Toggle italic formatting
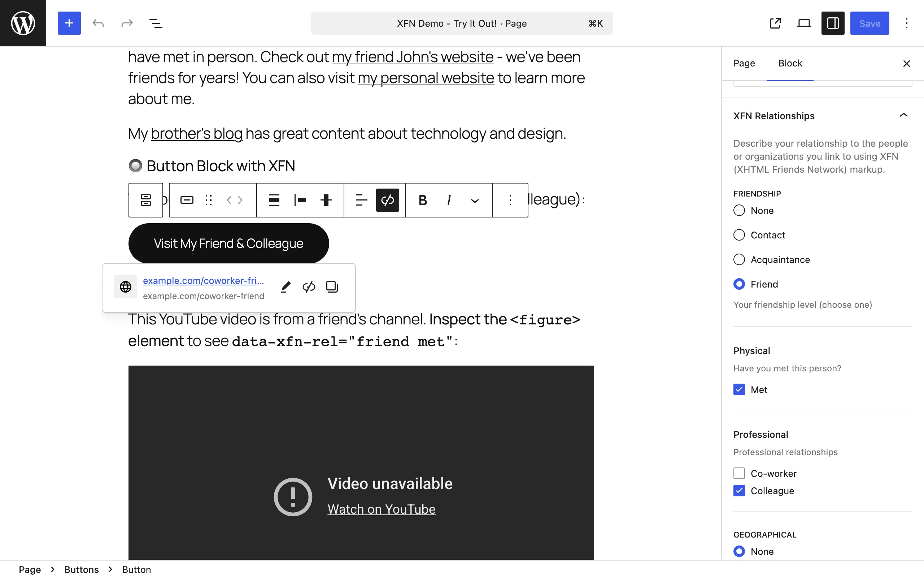This screenshot has width=924, height=578. 449,200
